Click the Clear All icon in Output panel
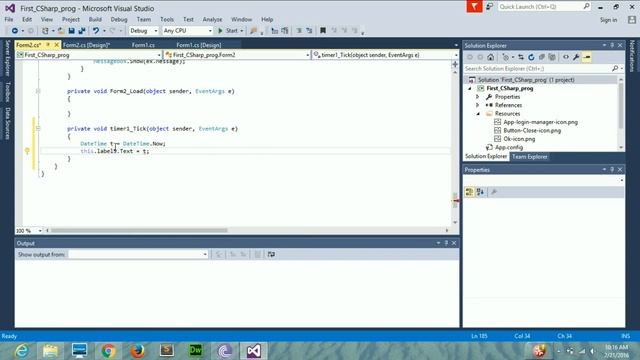The height and width of the screenshot is (360, 640). [x=258, y=254]
